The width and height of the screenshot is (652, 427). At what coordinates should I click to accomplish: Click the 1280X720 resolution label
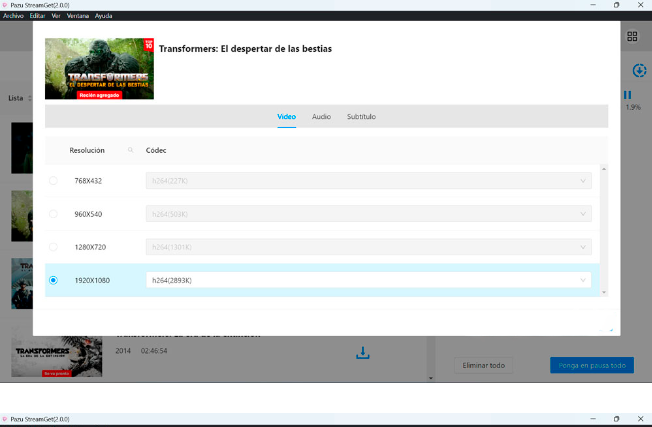90,247
